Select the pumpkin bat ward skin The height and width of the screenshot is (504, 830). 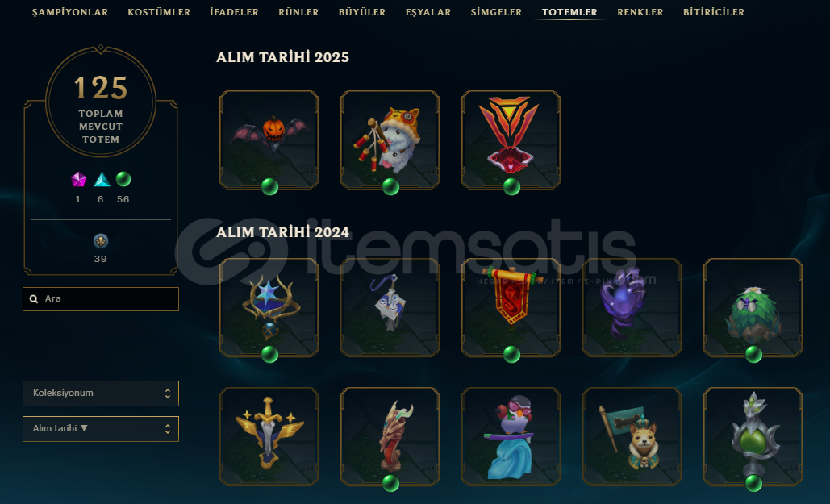coord(269,140)
